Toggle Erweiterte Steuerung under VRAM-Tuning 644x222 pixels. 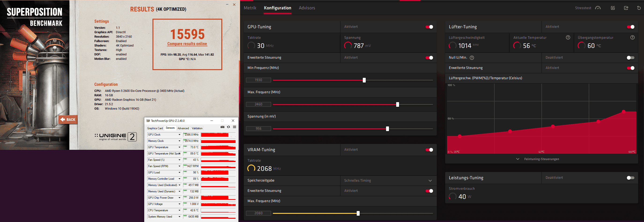[x=429, y=191]
